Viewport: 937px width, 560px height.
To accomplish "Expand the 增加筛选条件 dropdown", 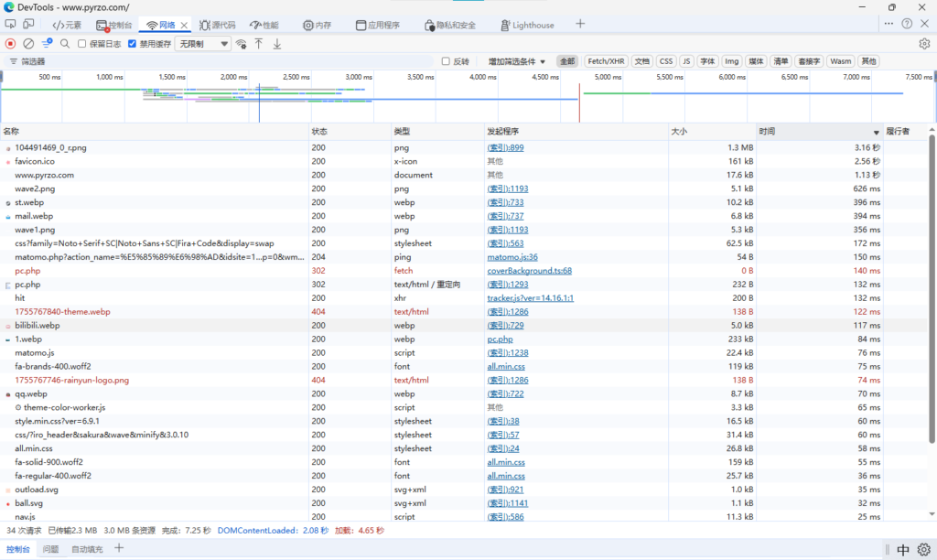I will [x=517, y=61].
